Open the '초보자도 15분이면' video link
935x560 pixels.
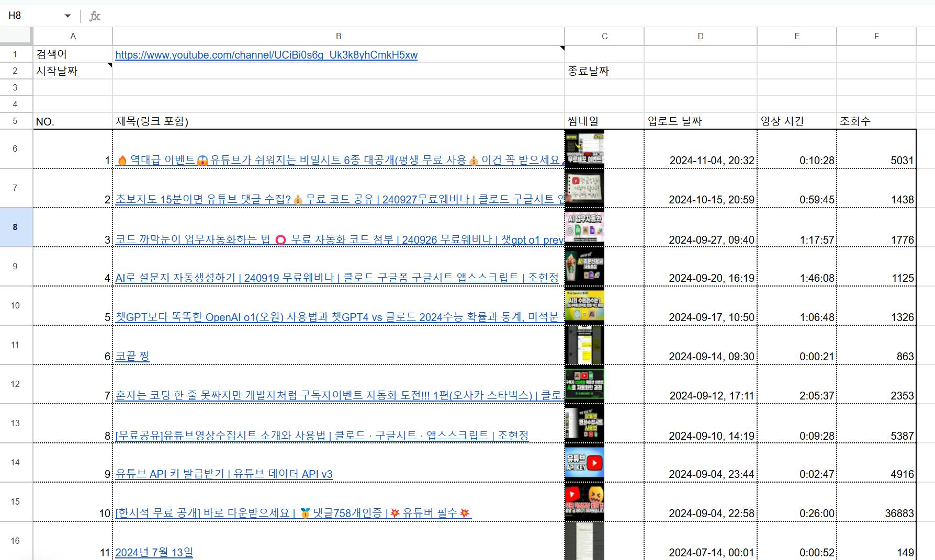coord(340,199)
